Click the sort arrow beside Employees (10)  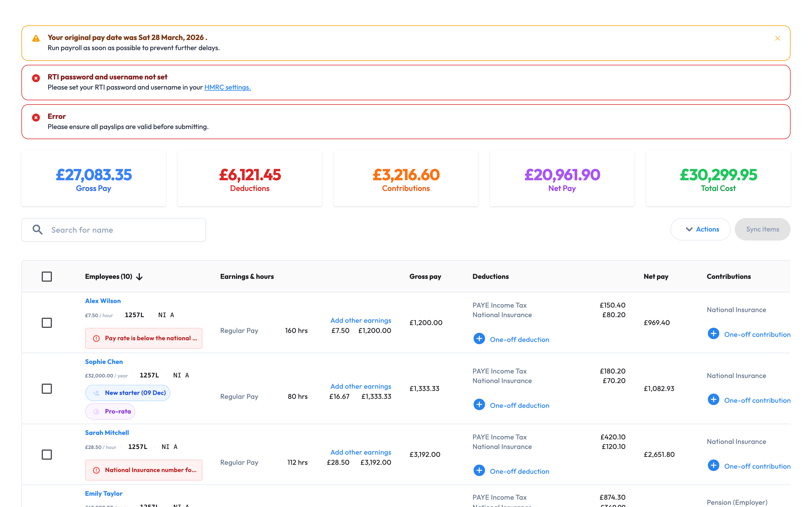pos(139,277)
